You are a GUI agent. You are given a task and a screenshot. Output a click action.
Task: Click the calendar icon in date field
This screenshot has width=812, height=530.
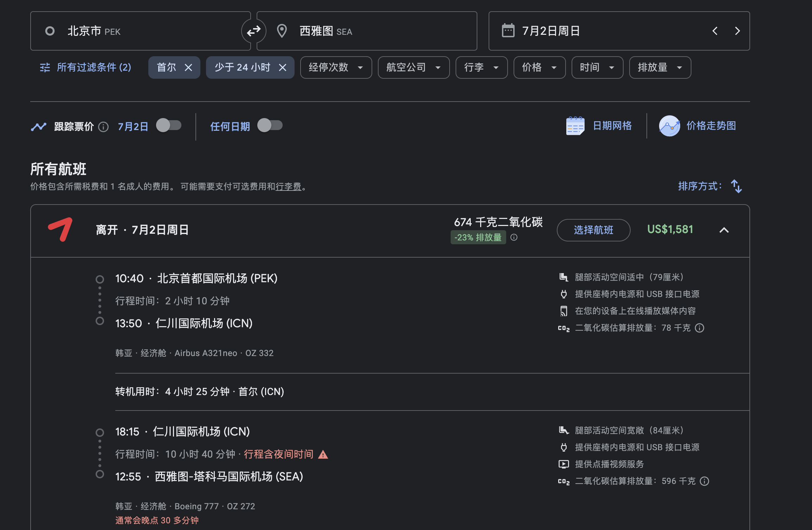coord(508,31)
